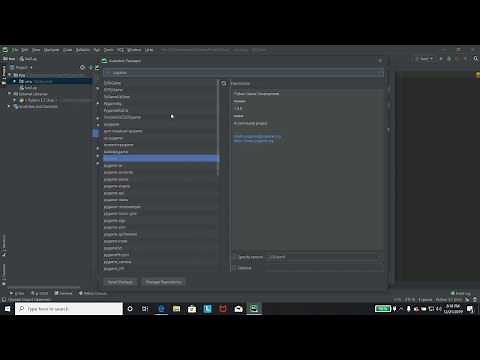Click the Options text field

point(325,268)
